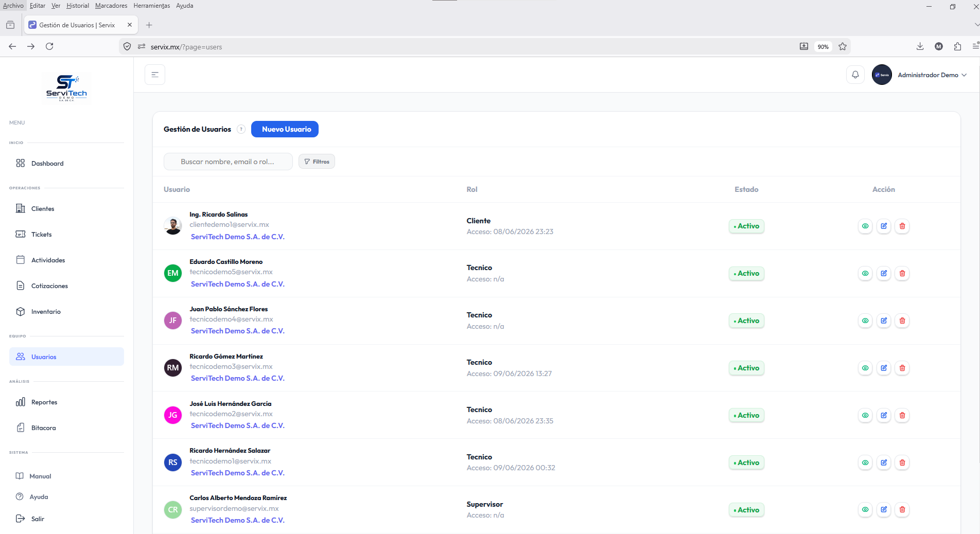The width and height of the screenshot is (980, 534).
Task: Go to Cotizaciones page
Action: [66, 286]
